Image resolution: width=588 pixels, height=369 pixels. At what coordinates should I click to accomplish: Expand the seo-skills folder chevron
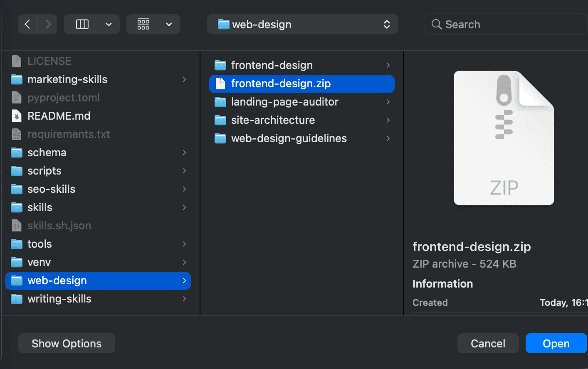click(x=184, y=189)
